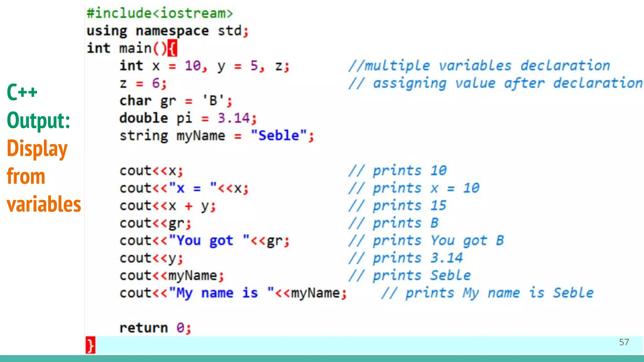Click the 'z = 6;' statement
This screenshot has height=362, width=644.
(x=143, y=83)
